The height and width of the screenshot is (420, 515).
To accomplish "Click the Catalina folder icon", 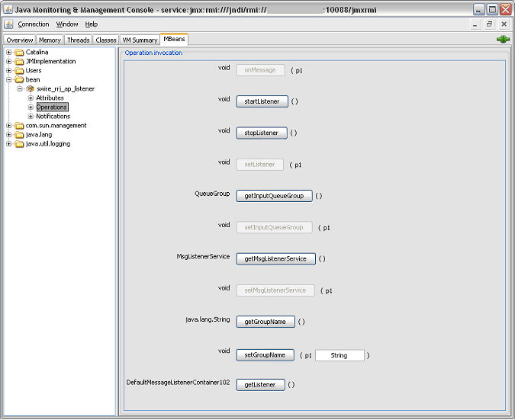I will [20, 52].
